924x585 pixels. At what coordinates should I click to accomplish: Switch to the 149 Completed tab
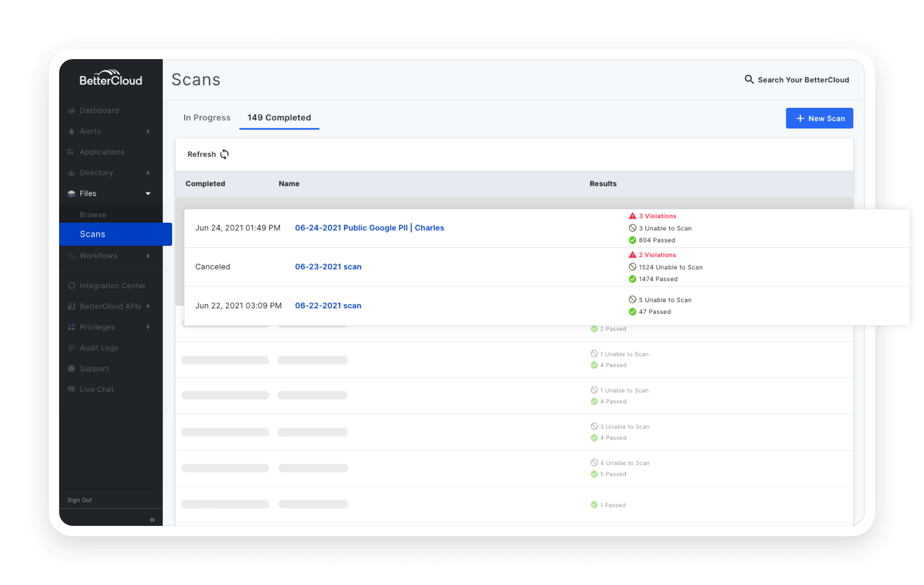pos(279,117)
